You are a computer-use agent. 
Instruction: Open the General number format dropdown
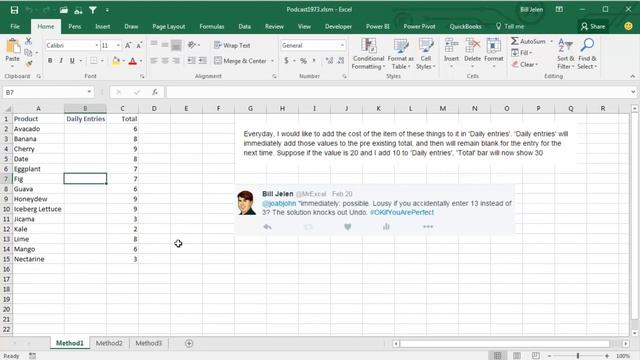(x=342, y=45)
